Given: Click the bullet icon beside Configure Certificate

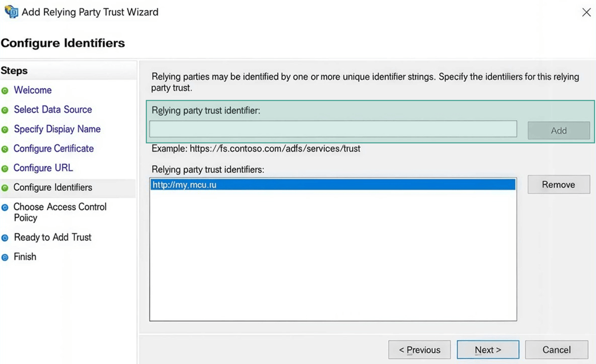Looking at the screenshot, I should pyautogui.click(x=5, y=149).
